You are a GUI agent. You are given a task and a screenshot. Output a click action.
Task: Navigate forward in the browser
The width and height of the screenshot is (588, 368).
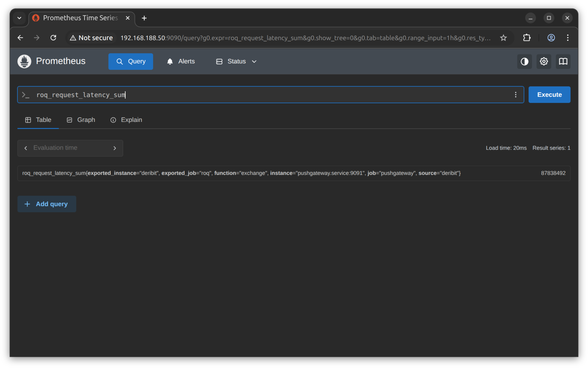click(x=37, y=38)
